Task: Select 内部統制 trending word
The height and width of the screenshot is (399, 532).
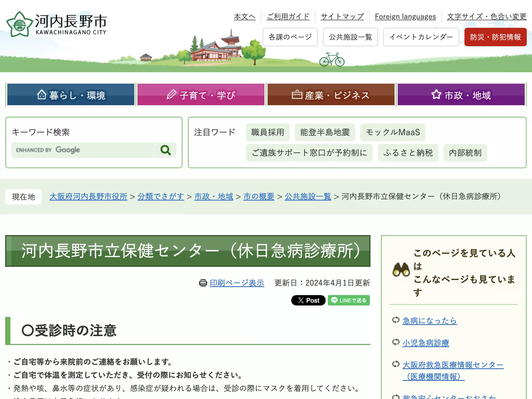Action: [465, 153]
